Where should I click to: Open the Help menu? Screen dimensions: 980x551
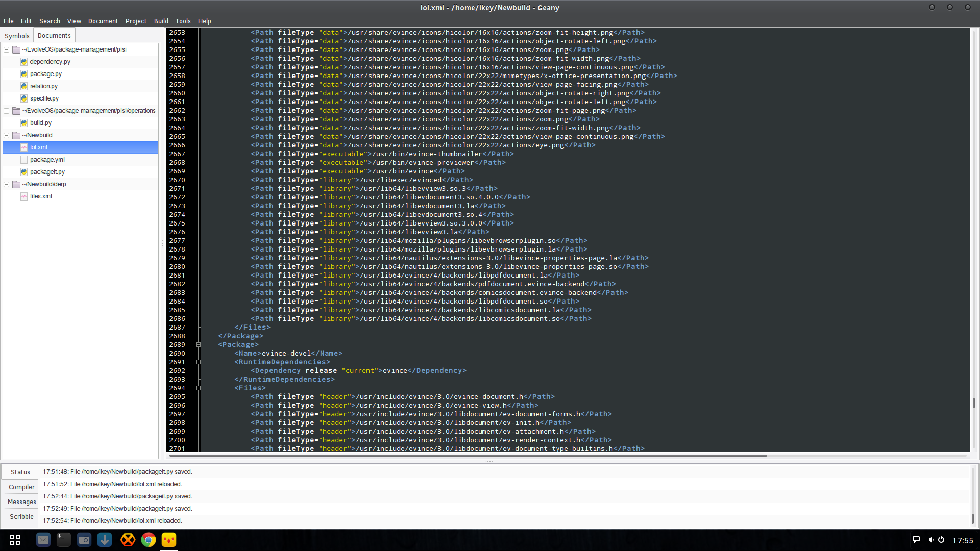tap(205, 21)
